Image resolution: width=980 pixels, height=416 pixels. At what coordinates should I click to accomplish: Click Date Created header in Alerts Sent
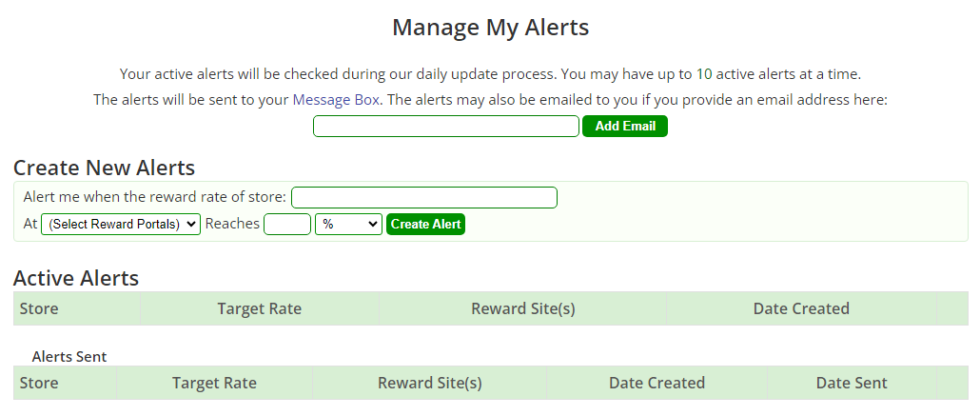(657, 383)
